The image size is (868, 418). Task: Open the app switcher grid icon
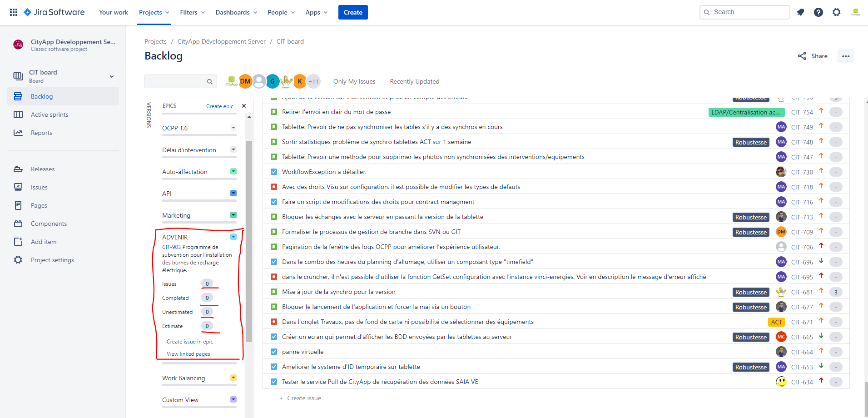[x=14, y=12]
